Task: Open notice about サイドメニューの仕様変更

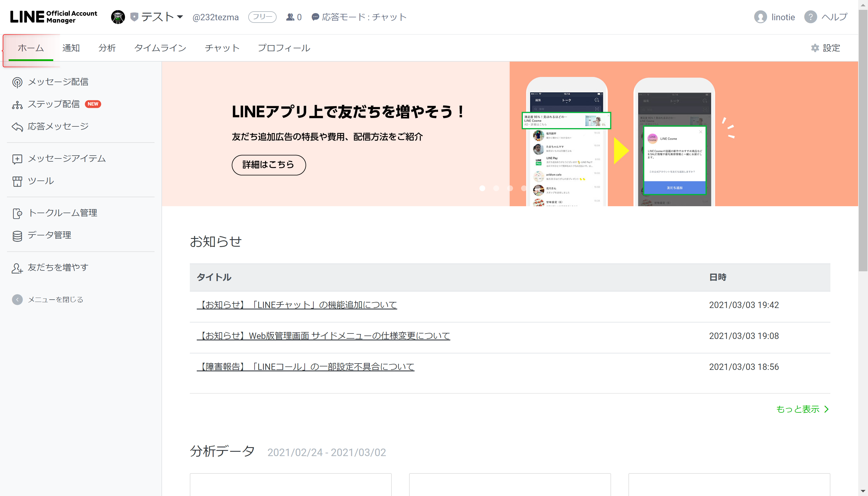Action: pyautogui.click(x=323, y=336)
